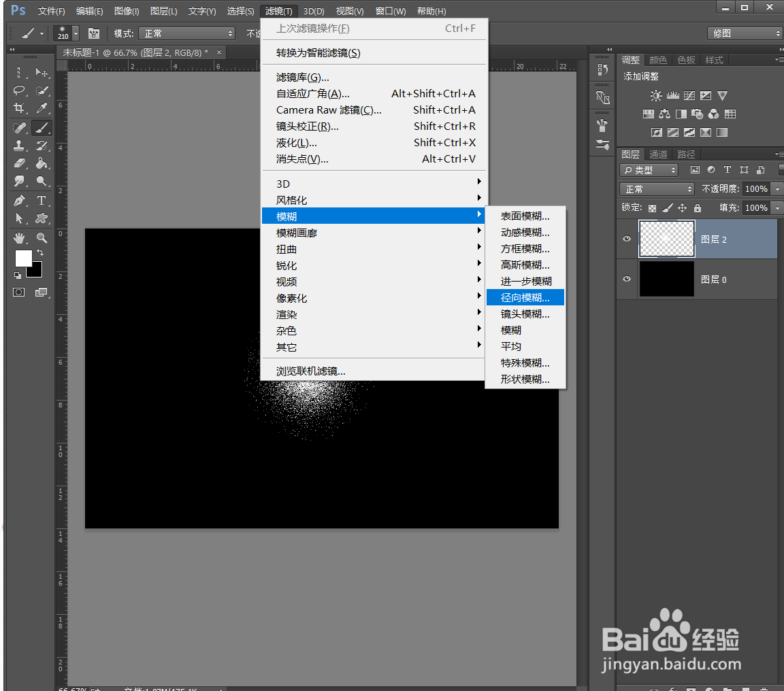Toggle lock transparent pixels
The image size is (784, 691).
(652, 208)
